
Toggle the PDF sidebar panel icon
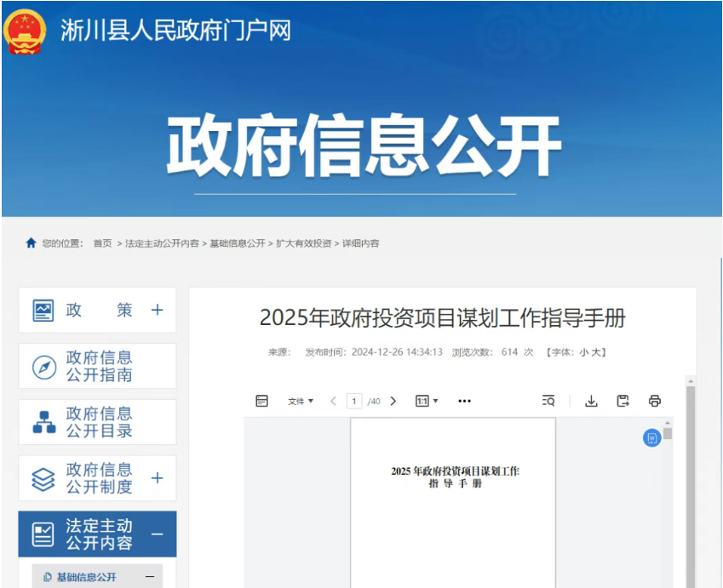262,401
